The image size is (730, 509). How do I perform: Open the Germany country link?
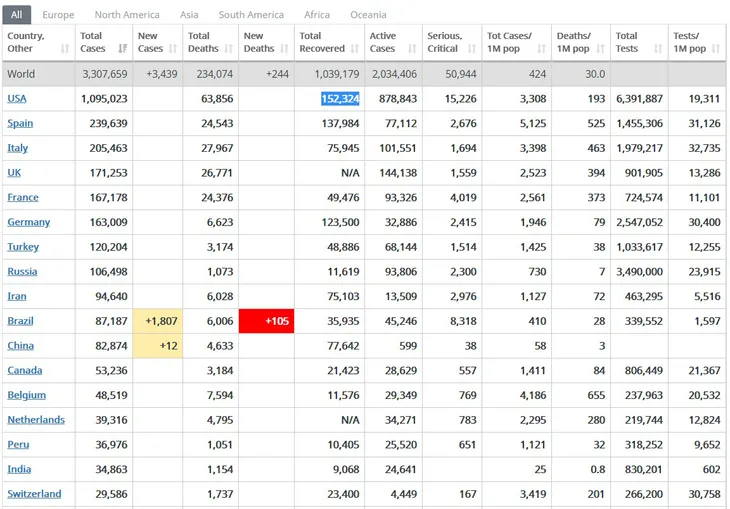tap(28, 222)
